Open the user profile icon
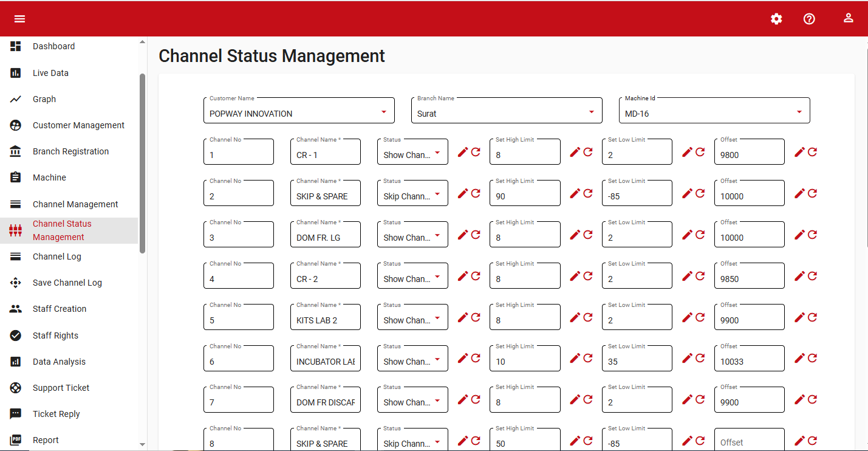868x451 pixels. pos(849,18)
